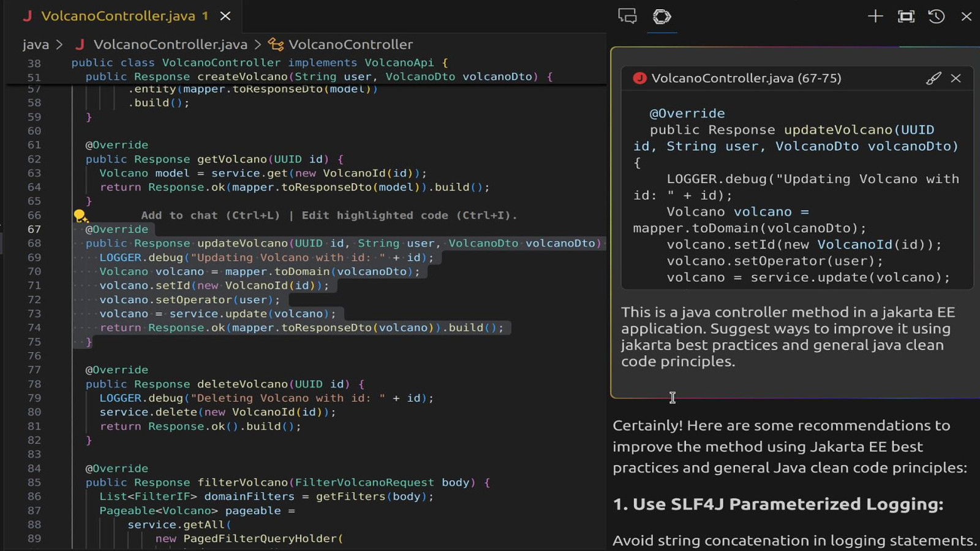Click '.build();' on line 58
Viewport: 980px width, 551px height.
pos(159,103)
